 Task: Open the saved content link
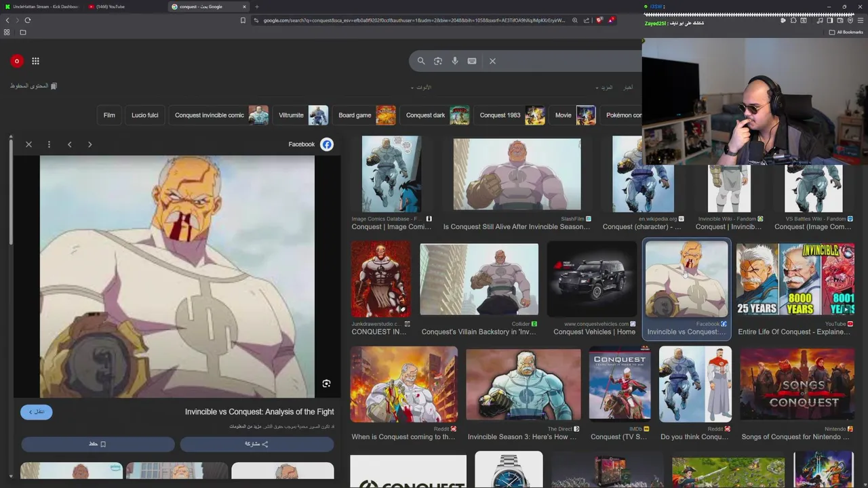[x=34, y=86]
